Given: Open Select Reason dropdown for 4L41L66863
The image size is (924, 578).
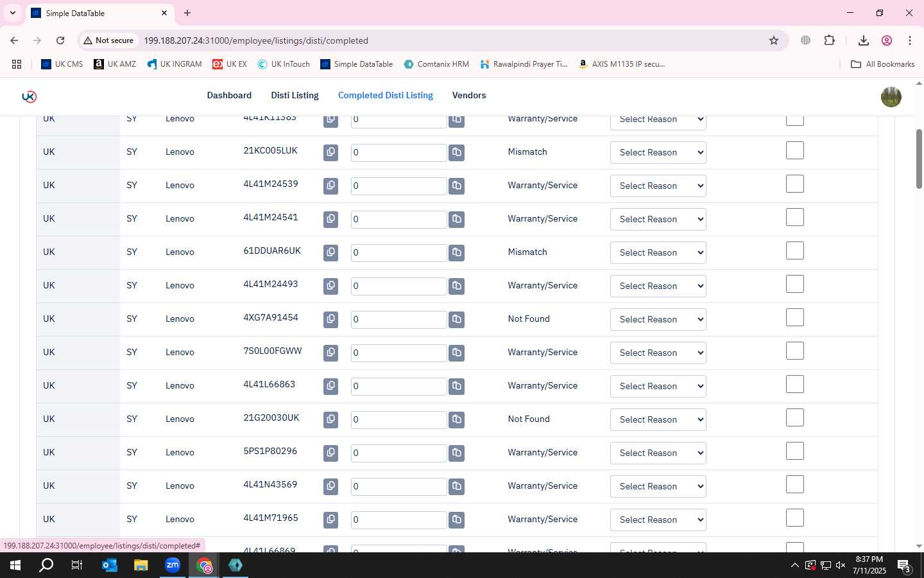Looking at the screenshot, I should click(658, 387).
